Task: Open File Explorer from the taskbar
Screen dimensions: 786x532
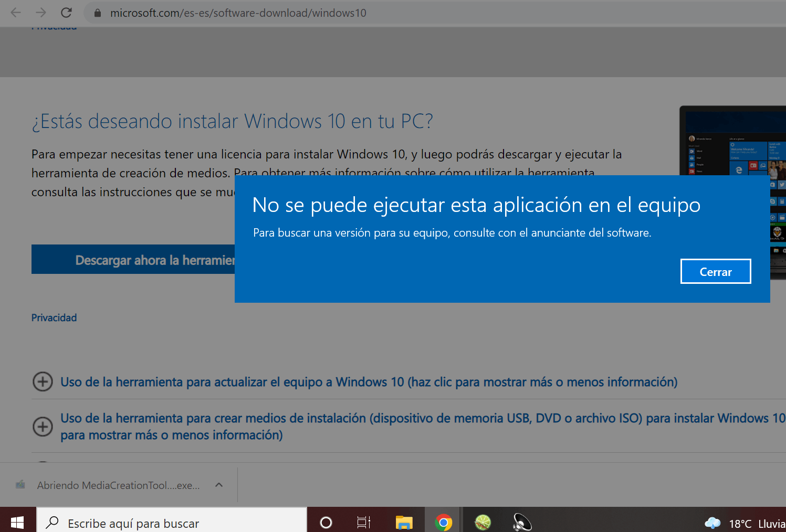Action: (x=404, y=523)
